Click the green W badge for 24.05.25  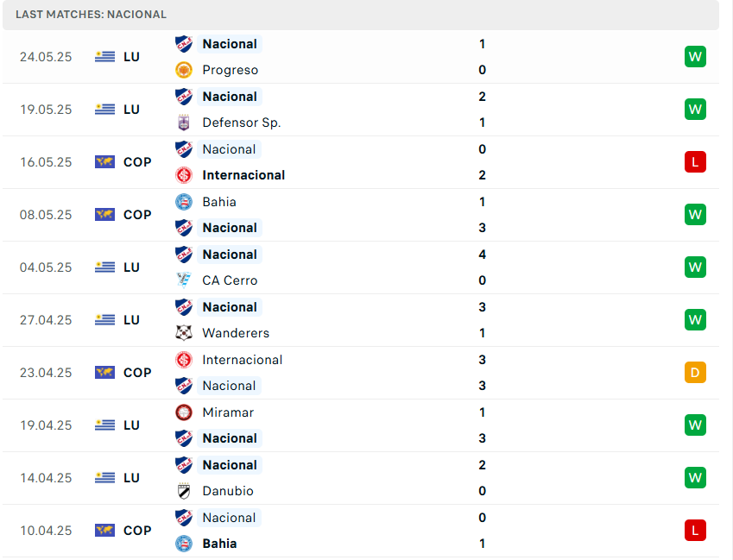[x=695, y=57]
